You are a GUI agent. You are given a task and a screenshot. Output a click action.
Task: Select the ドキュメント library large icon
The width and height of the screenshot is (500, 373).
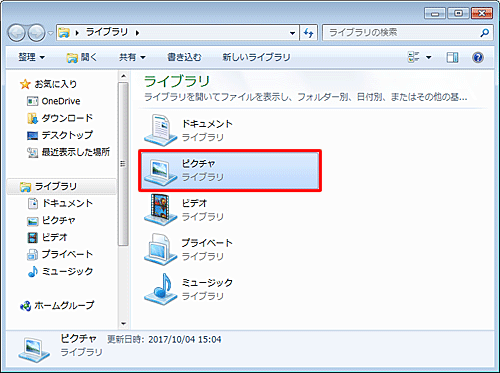coord(160,130)
